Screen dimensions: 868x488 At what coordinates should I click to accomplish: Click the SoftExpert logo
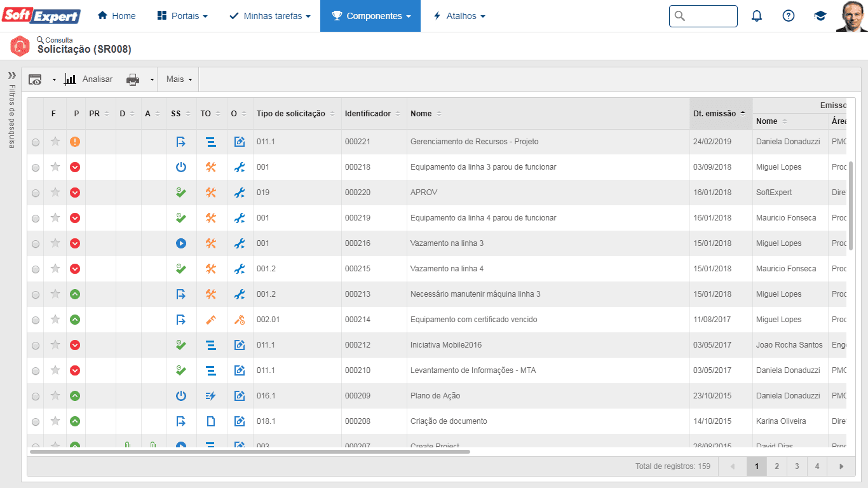tap(41, 16)
